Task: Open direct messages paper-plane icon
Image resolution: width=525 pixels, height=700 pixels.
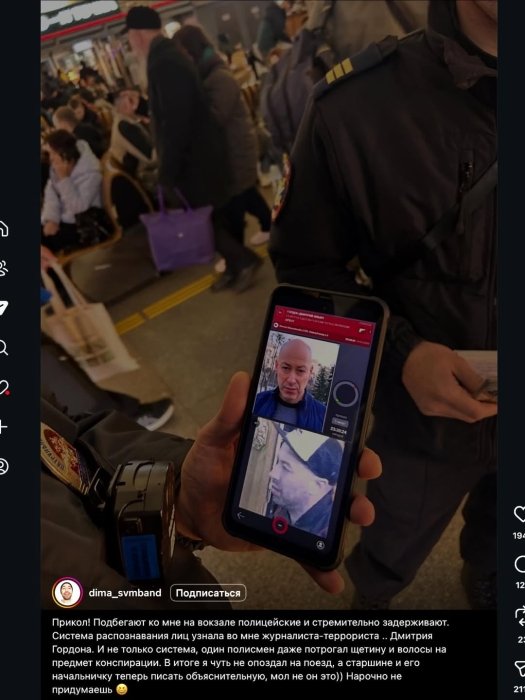Action: 3,308
